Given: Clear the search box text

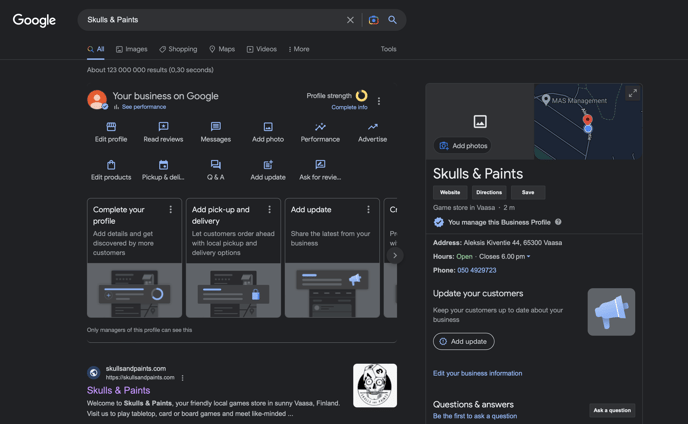Looking at the screenshot, I should [350, 20].
